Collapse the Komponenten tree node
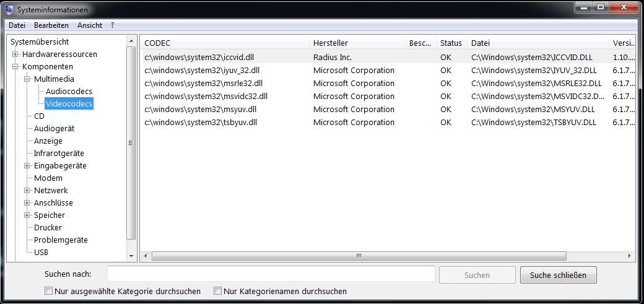This screenshot has height=304, width=644. coord(15,67)
